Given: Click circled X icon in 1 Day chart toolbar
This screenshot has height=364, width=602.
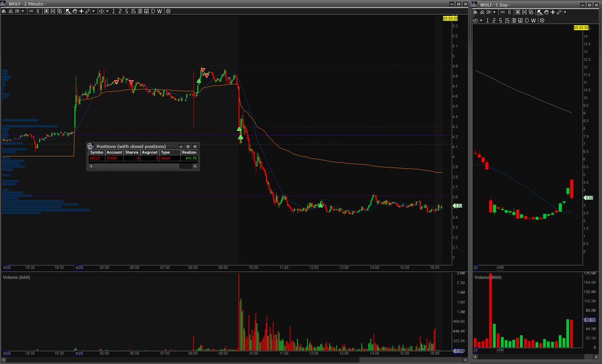Looking at the screenshot, I should coord(542,21).
